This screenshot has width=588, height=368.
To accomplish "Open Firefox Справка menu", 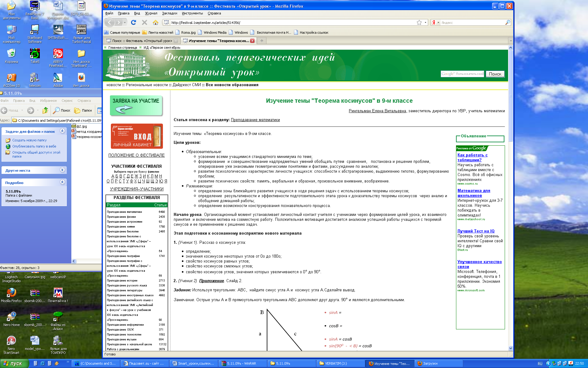I will [214, 13].
